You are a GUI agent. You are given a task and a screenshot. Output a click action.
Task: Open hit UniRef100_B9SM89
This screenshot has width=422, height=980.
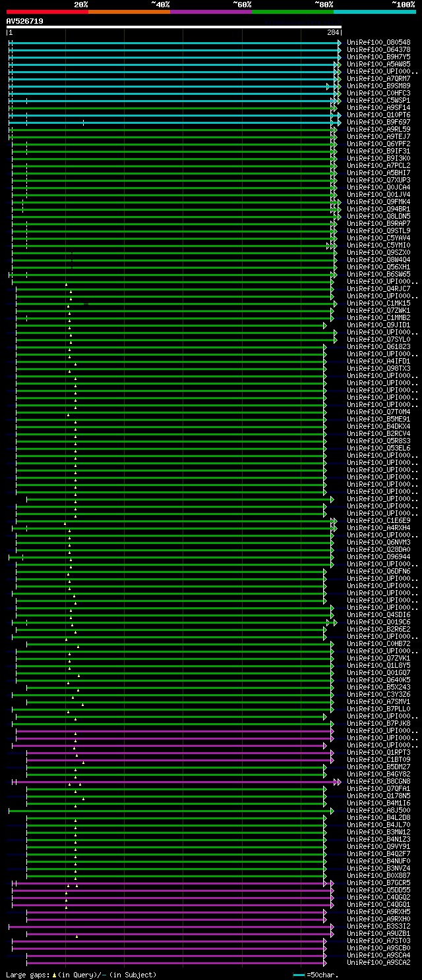point(378,86)
